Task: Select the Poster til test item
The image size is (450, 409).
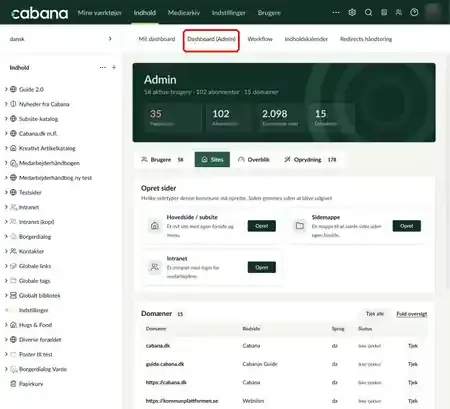Action: click(x=36, y=354)
